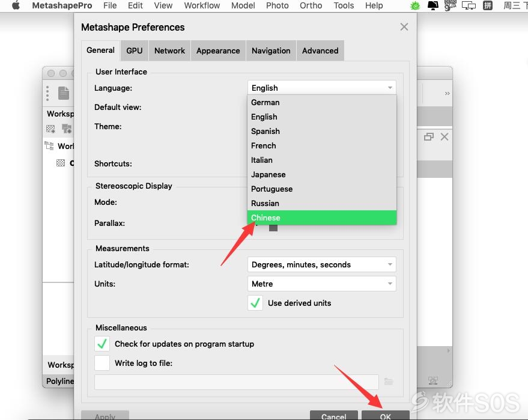Open the Photo menu
This screenshot has width=528, height=420.
click(278, 6)
